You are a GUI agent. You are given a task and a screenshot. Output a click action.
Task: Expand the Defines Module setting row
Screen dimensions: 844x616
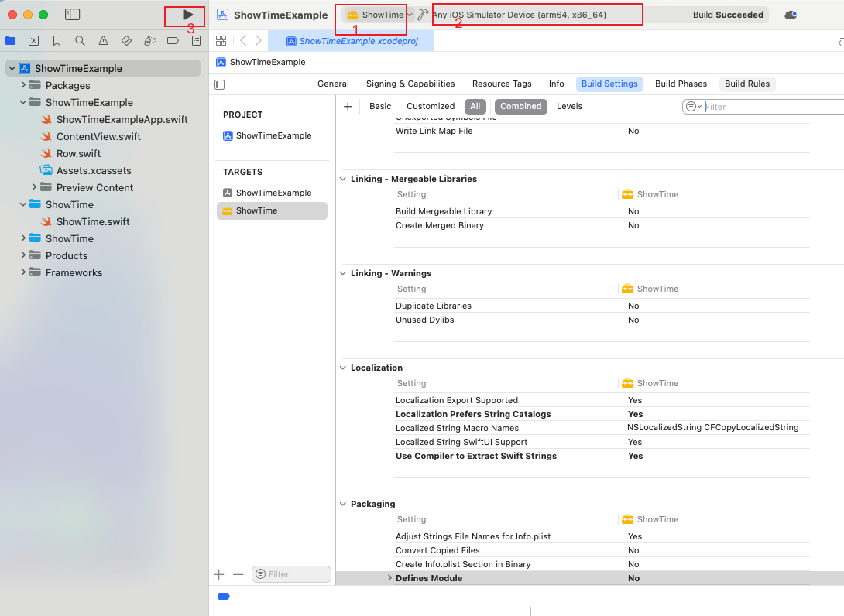(389, 578)
